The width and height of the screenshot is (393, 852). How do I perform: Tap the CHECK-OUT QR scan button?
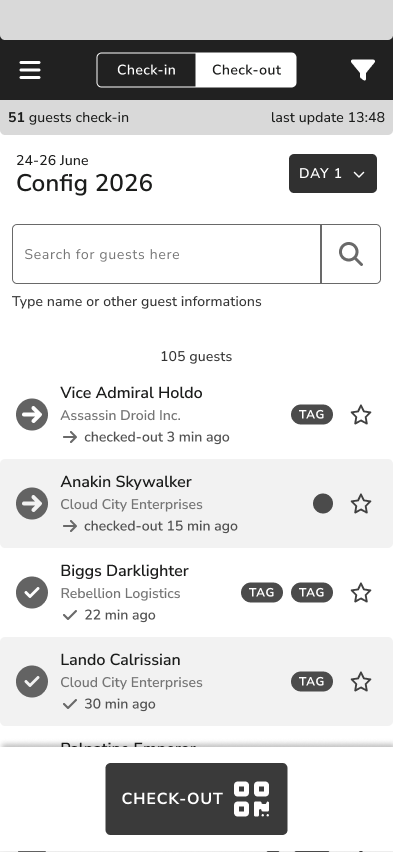196,799
